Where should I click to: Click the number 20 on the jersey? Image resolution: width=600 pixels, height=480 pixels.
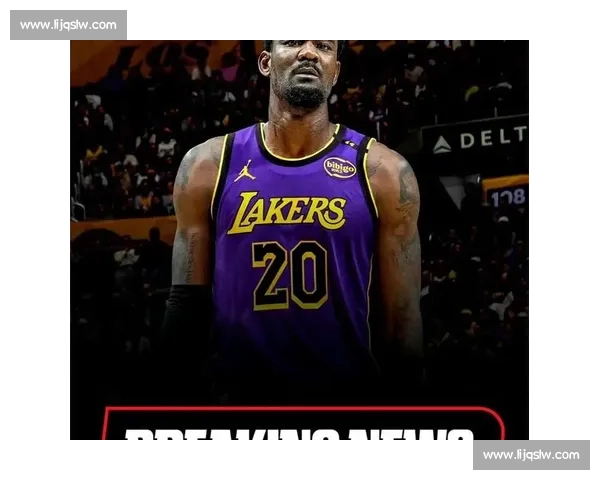point(289,274)
